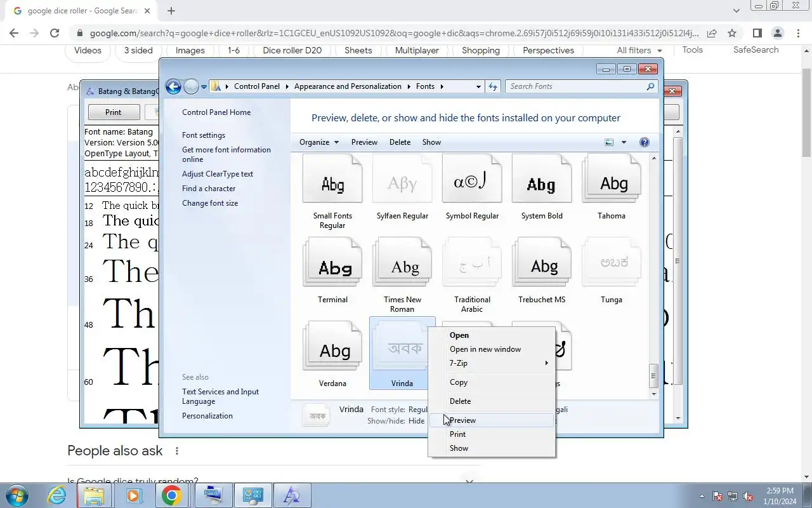The image size is (812, 508).
Task: Open the view options dropdown arrow
Action: (x=624, y=142)
